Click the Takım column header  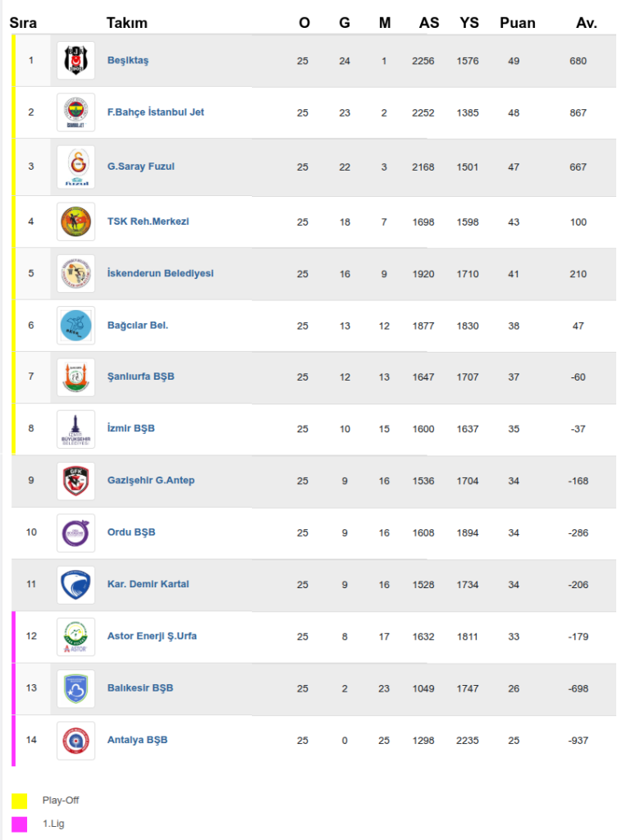coord(127,23)
